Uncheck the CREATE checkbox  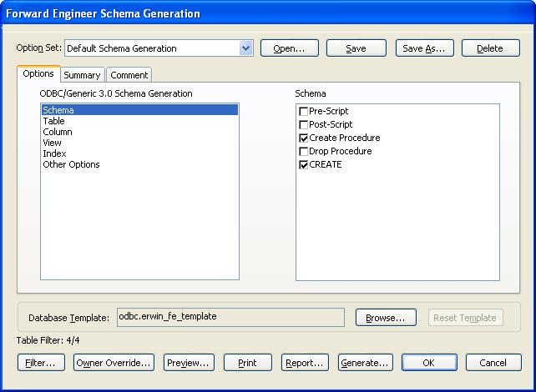point(304,164)
